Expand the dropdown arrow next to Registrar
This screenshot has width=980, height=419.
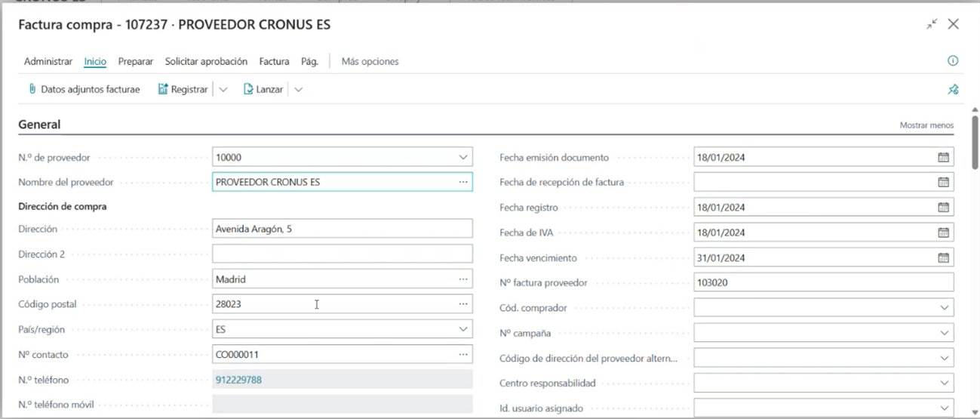click(223, 89)
